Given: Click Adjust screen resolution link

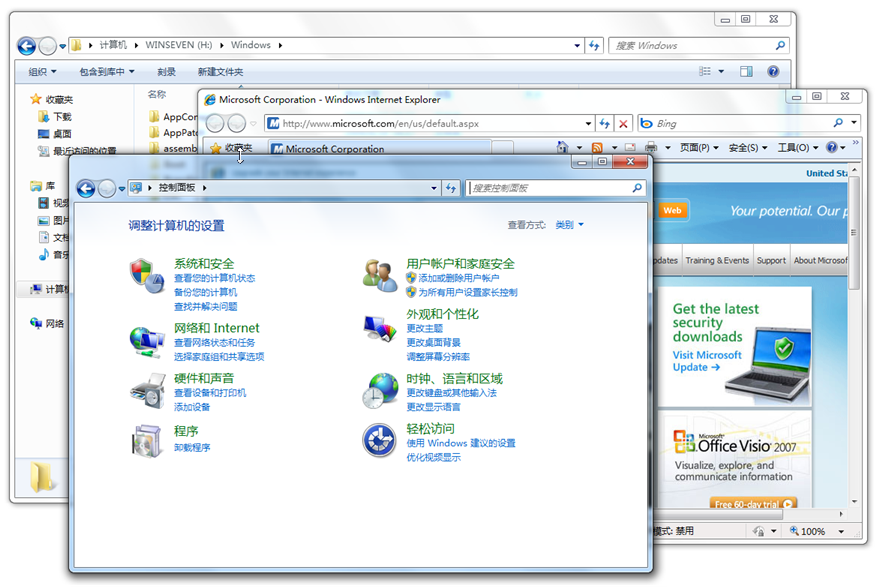Looking at the screenshot, I should click(438, 356).
